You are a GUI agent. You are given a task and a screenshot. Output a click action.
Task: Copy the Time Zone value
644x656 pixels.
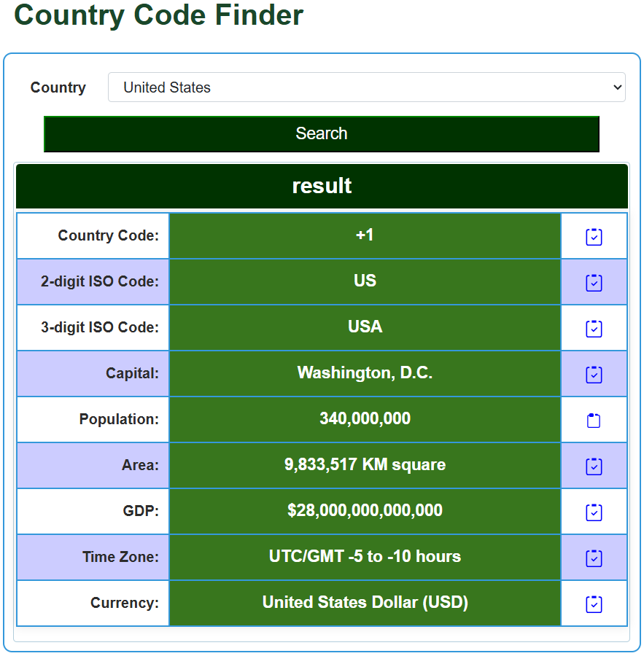coord(594,558)
